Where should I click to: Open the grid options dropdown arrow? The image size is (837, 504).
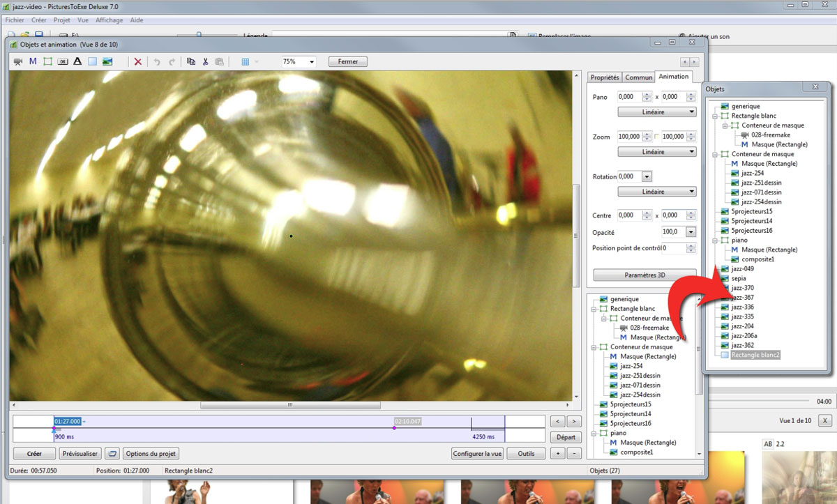point(257,61)
